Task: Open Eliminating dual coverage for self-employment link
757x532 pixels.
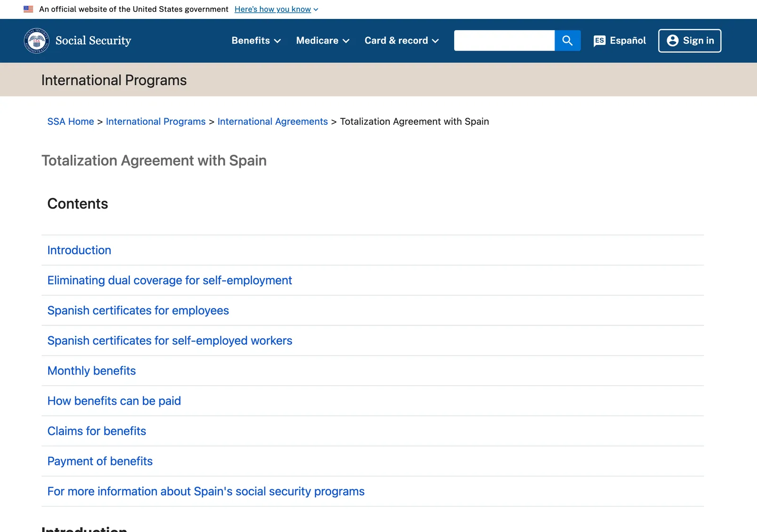Action: click(x=169, y=280)
